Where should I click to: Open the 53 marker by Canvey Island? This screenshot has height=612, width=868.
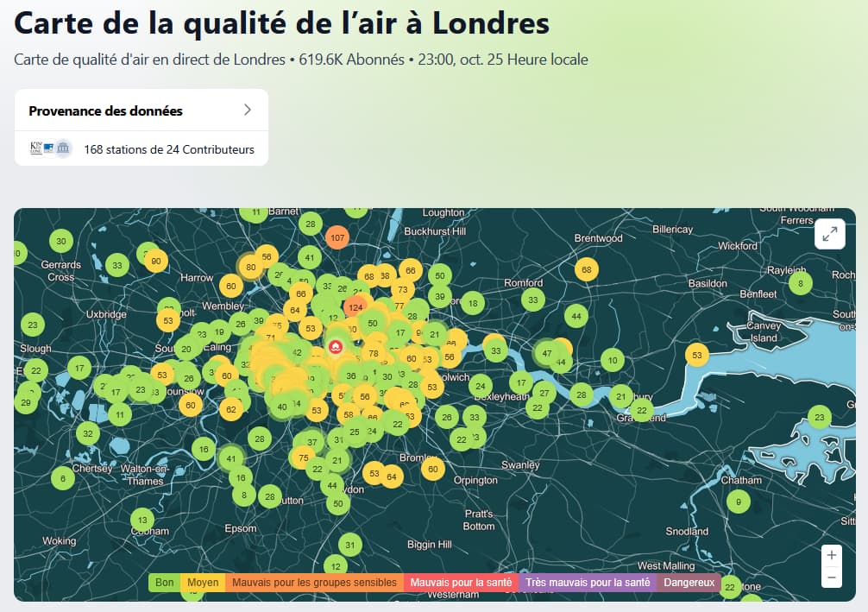pos(697,355)
